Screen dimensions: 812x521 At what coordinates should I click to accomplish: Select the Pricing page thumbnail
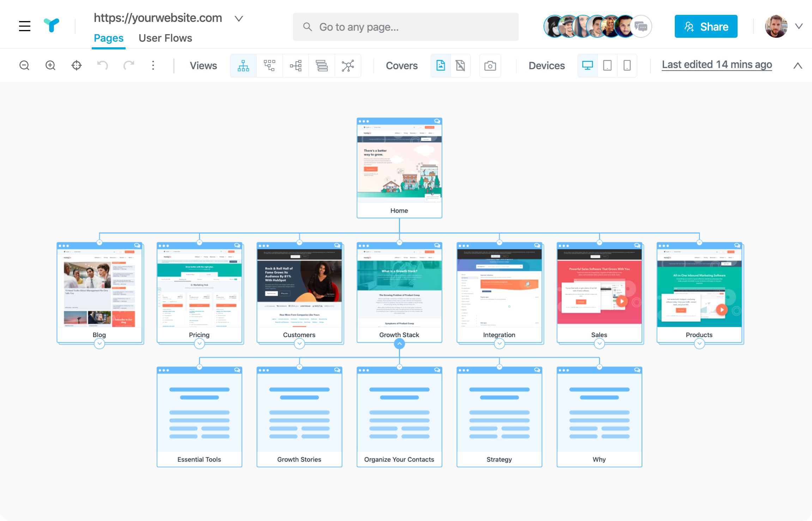click(199, 289)
